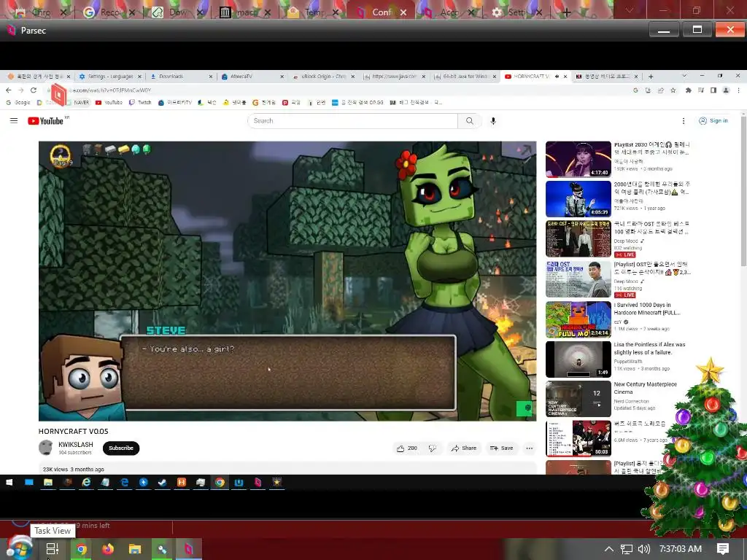Click the Sign in button on YouTube

(x=713, y=121)
